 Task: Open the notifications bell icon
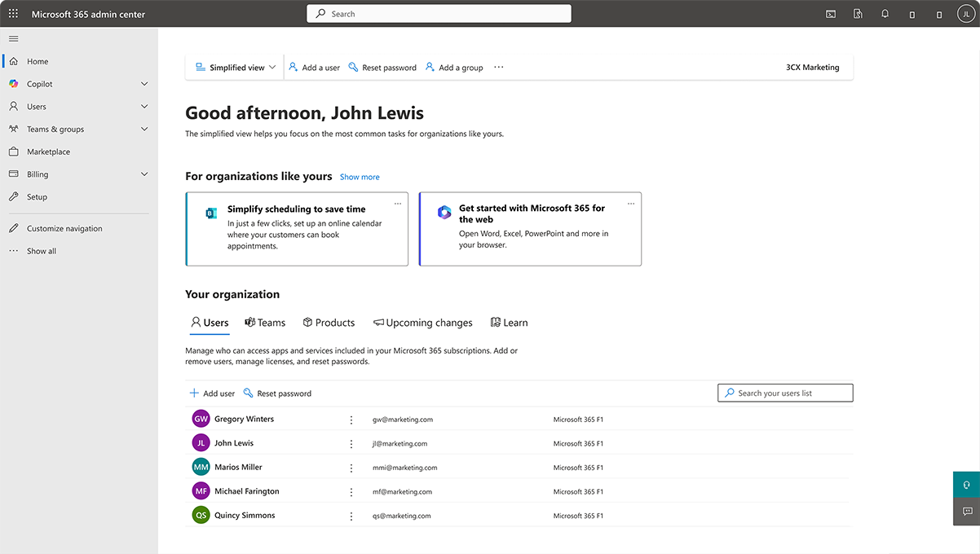[x=885, y=14]
